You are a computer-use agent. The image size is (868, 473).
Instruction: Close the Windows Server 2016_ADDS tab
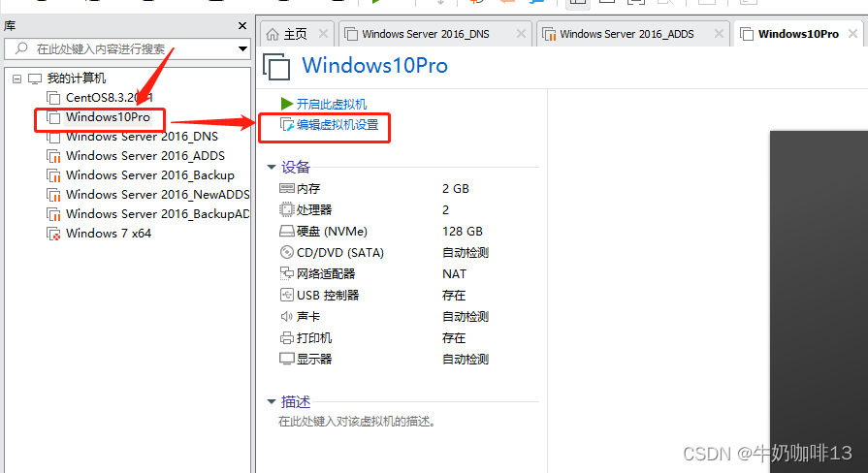pos(719,34)
